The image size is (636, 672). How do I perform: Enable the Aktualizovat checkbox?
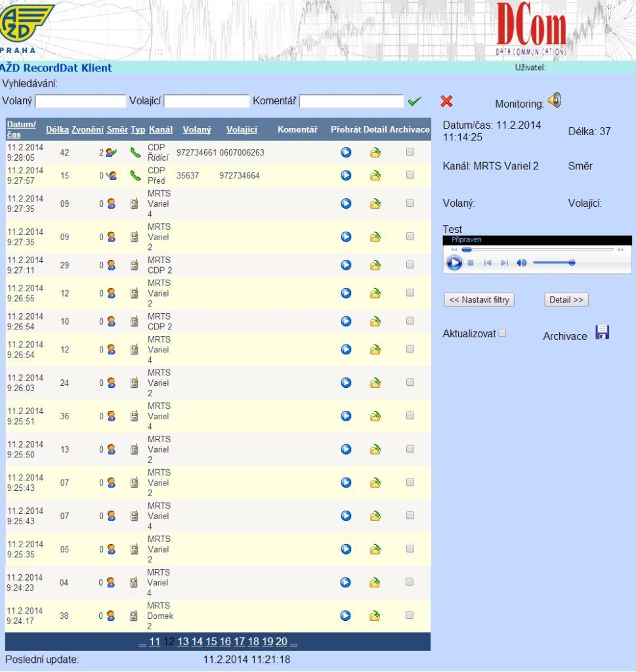click(x=503, y=333)
